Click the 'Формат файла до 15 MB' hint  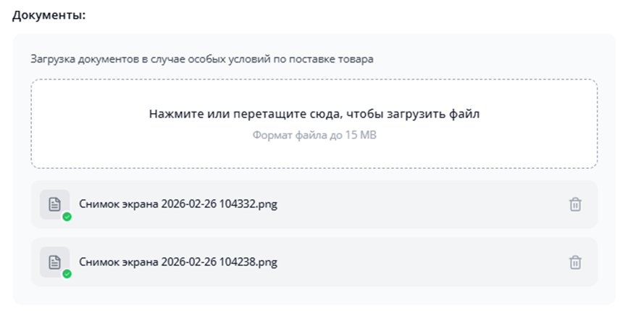(x=314, y=135)
